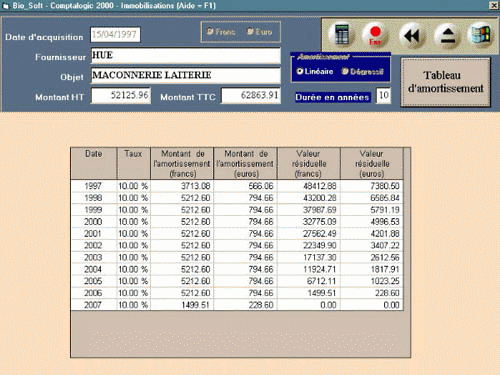Select the 2006 date cell
500x375 pixels.
[94, 293]
